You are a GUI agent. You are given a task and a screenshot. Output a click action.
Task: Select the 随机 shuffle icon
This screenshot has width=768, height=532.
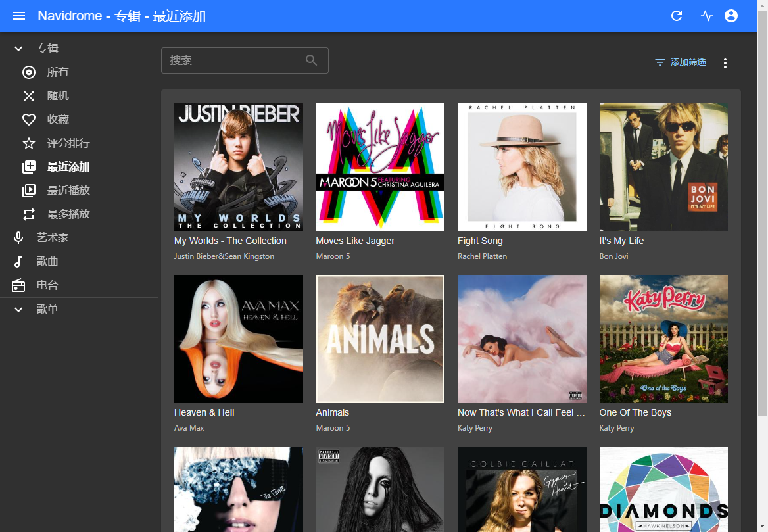[x=29, y=96]
